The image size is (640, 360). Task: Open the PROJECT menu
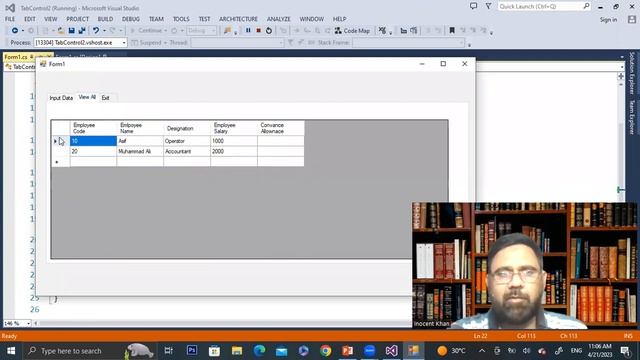pyautogui.click(x=78, y=19)
